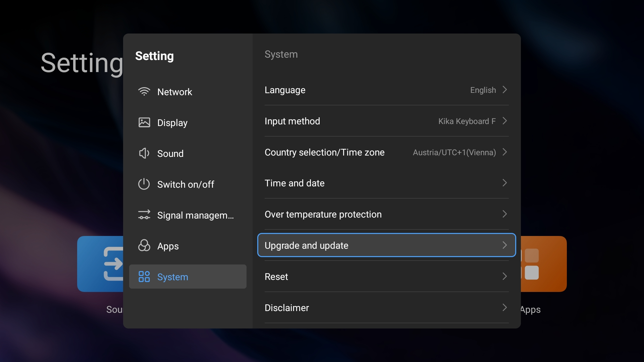Image resolution: width=644 pixels, height=362 pixels.
Task: Click the Switch on/off power icon
Action: coord(144,184)
